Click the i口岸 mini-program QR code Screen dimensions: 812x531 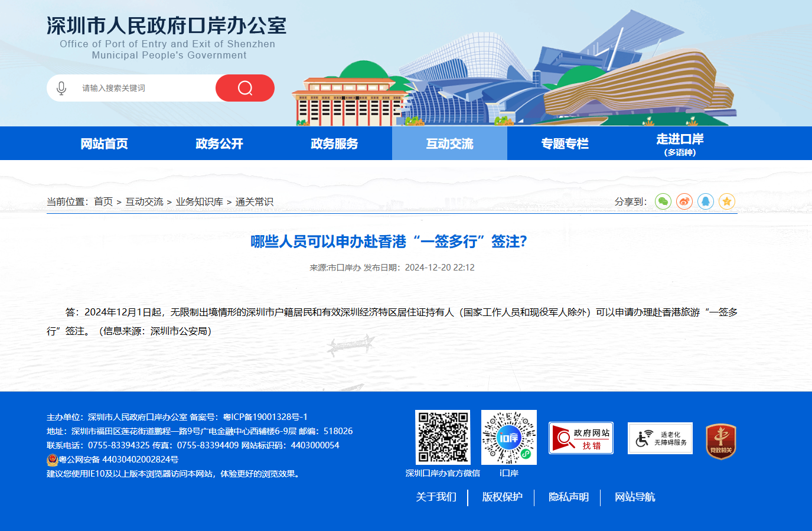[x=509, y=437]
